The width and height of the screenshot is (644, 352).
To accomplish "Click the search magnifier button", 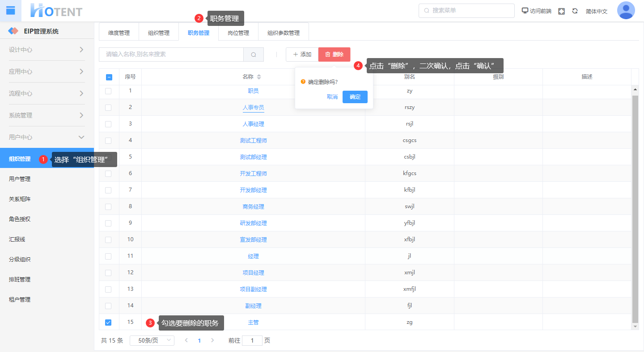I will pyautogui.click(x=254, y=54).
